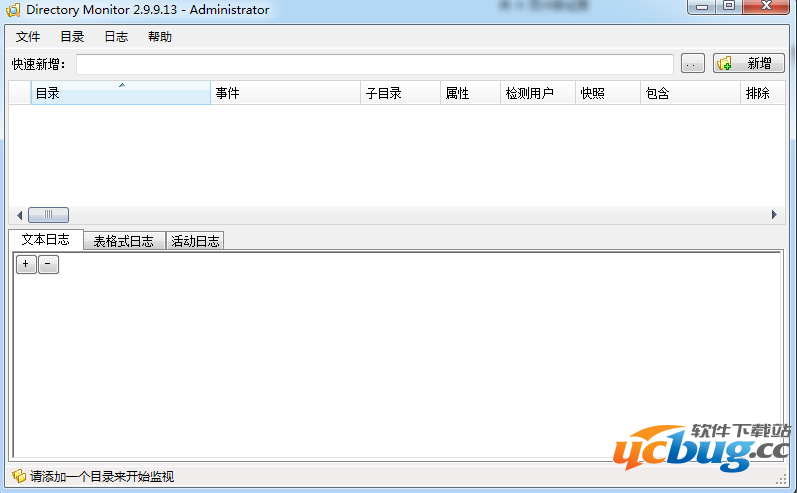
Task: Open the 目录 menu
Action: [x=72, y=37]
